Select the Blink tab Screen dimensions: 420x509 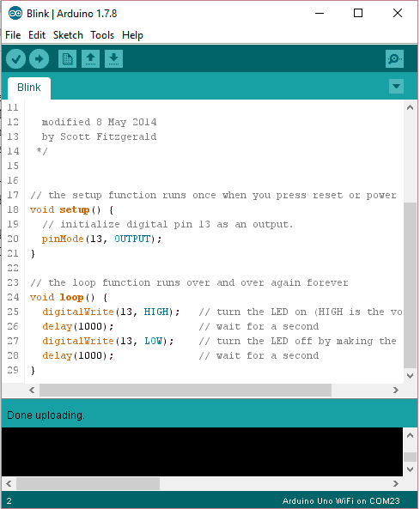(29, 88)
